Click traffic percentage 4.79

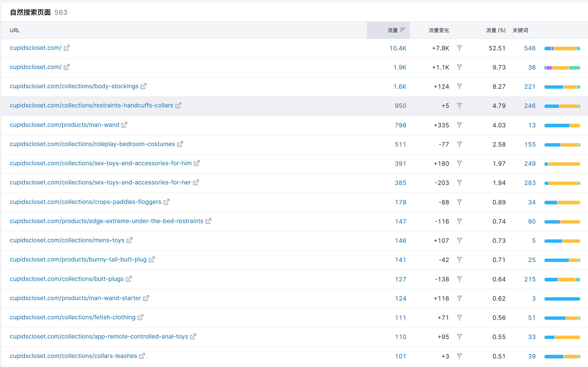tap(499, 106)
